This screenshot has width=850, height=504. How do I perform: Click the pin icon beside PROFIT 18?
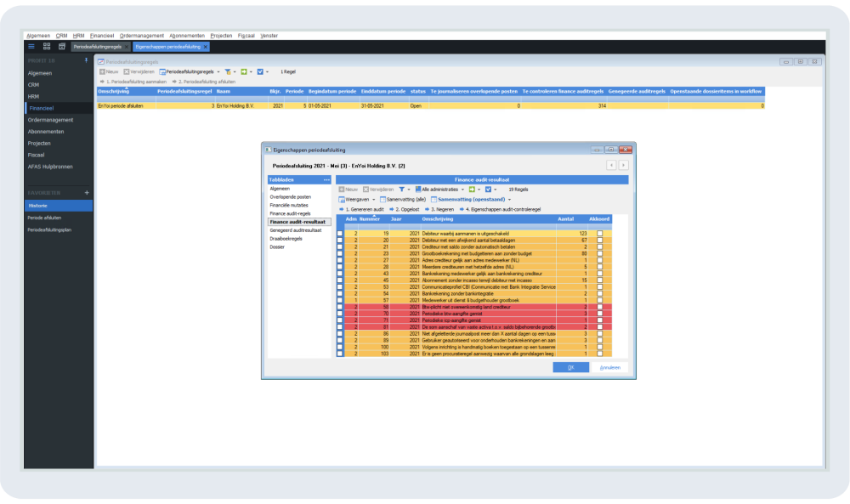coord(86,61)
